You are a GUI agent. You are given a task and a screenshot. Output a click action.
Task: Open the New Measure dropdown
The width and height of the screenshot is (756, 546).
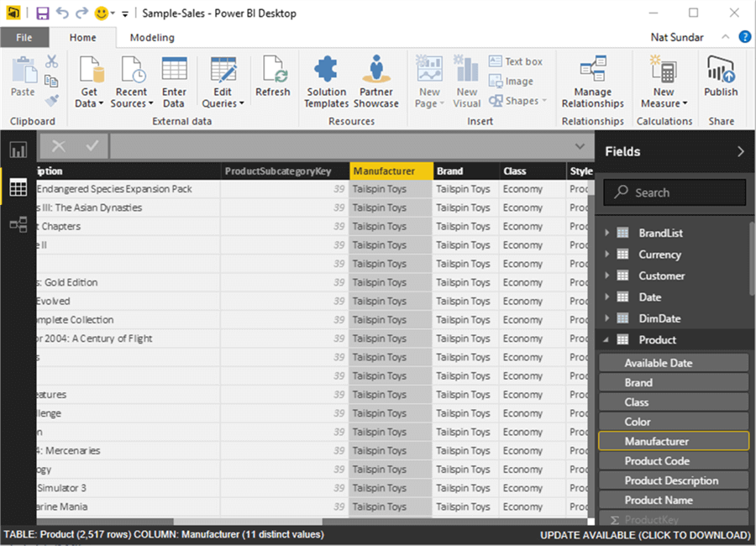[x=664, y=82]
